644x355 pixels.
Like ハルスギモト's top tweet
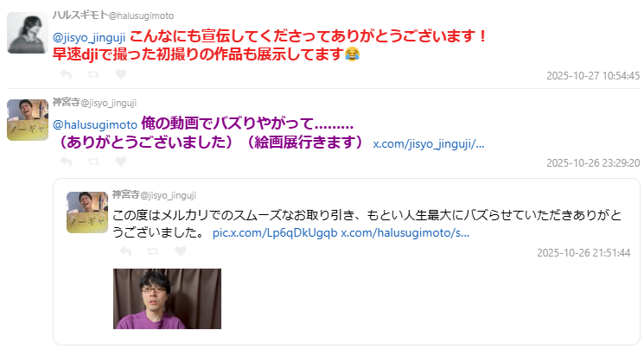121,74
